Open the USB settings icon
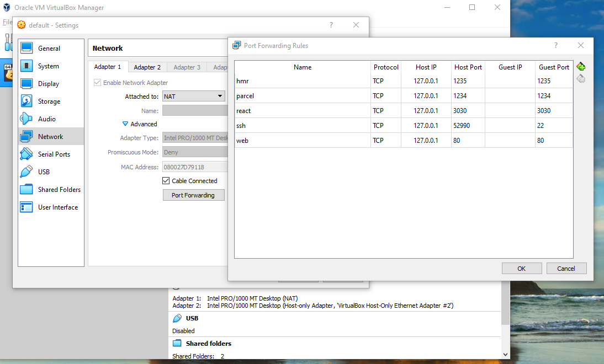 [26, 172]
